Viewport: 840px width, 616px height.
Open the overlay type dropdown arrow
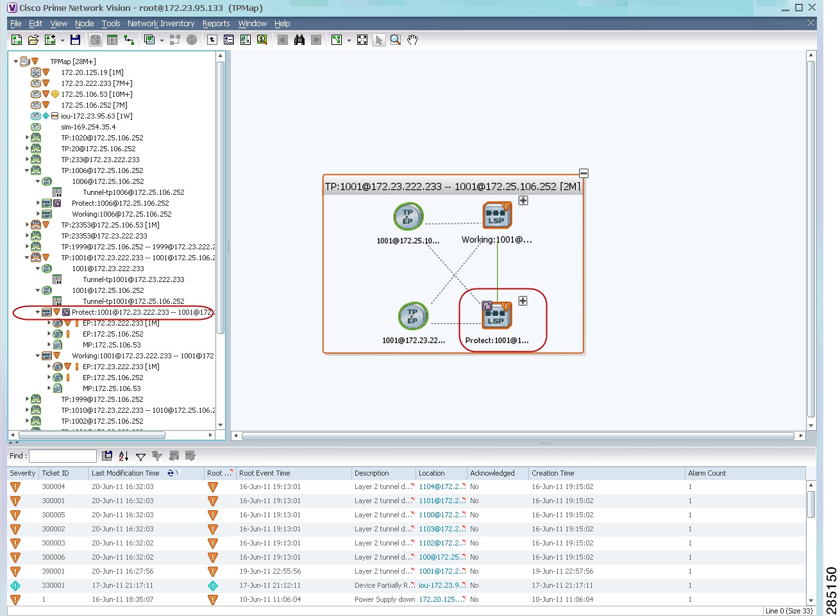click(x=162, y=40)
